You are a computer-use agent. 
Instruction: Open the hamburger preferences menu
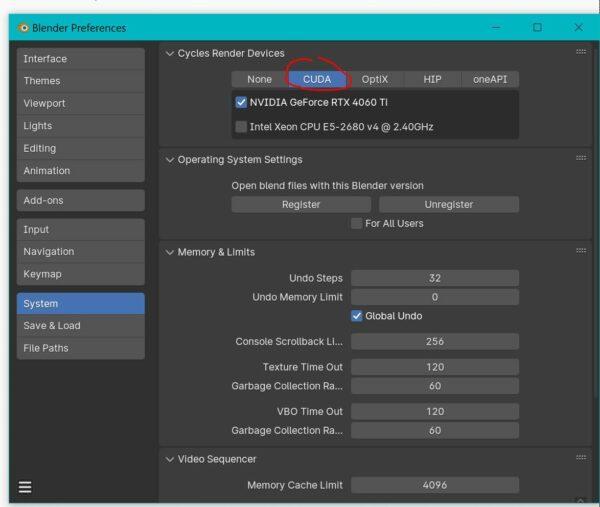coord(25,487)
